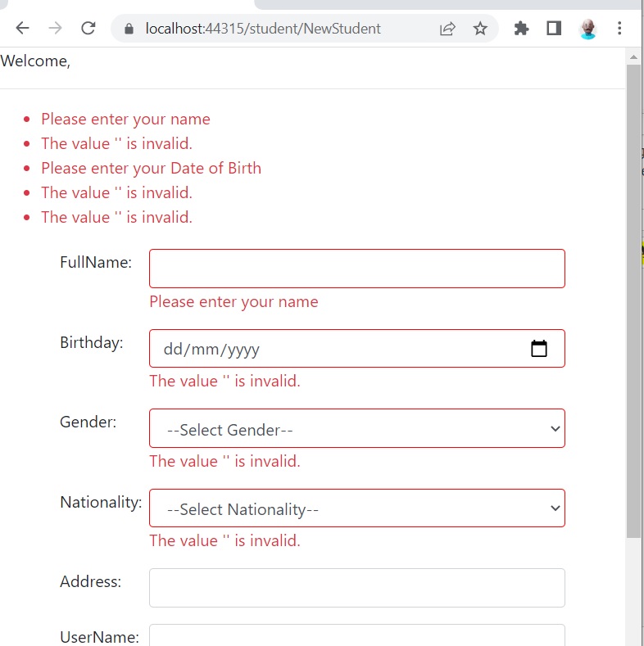Click the page vertical scrollbar thumb

click(x=633, y=300)
